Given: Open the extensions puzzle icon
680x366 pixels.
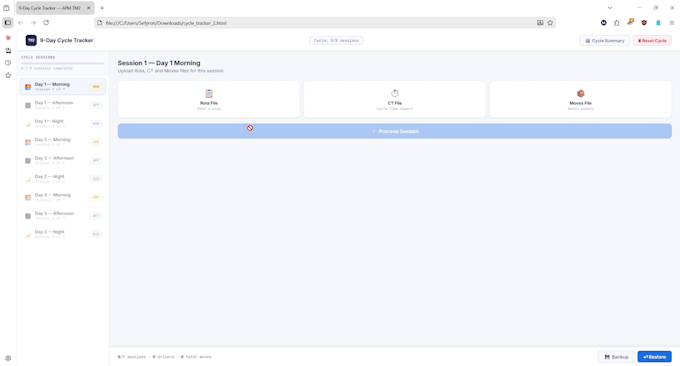Looking at the screenshot, I should 616,23.
